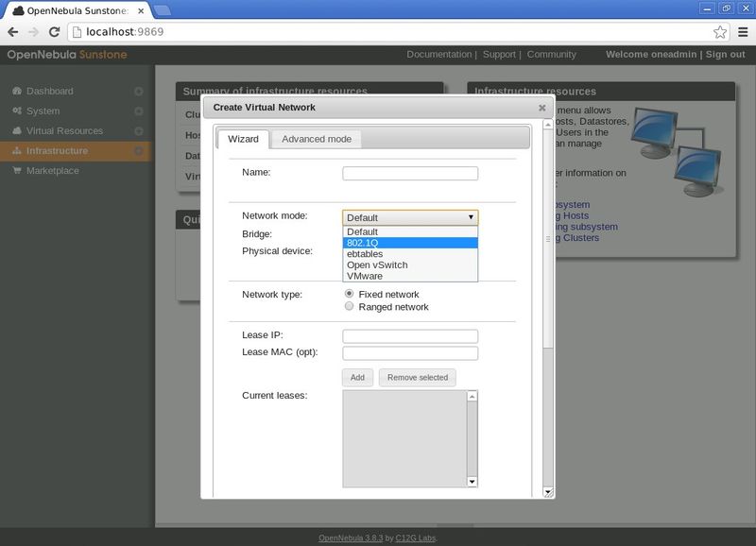Click the Dashboard gauge icon in sidebar
Image resolution: width=756 pixels, height=546 pixels.
coord(17,91)
